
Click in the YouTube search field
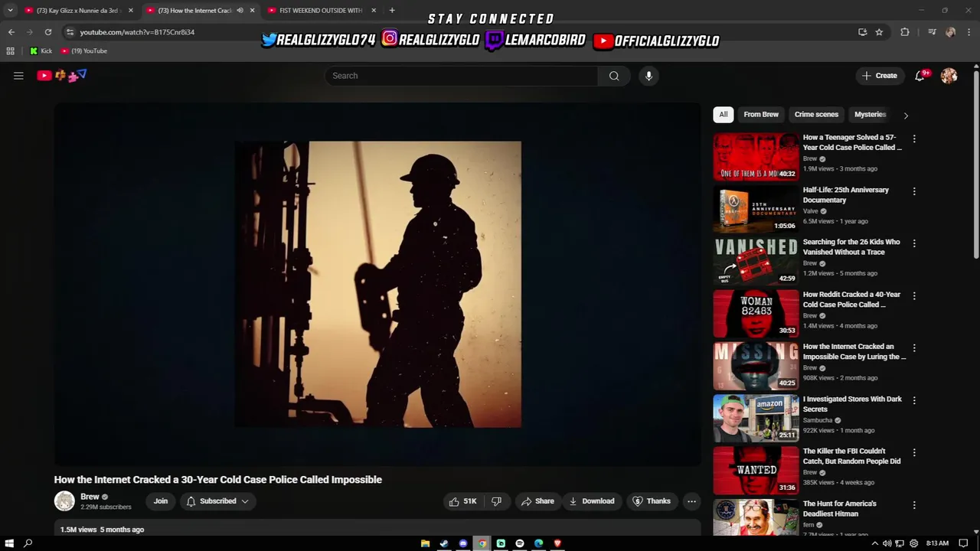point(462,76)
